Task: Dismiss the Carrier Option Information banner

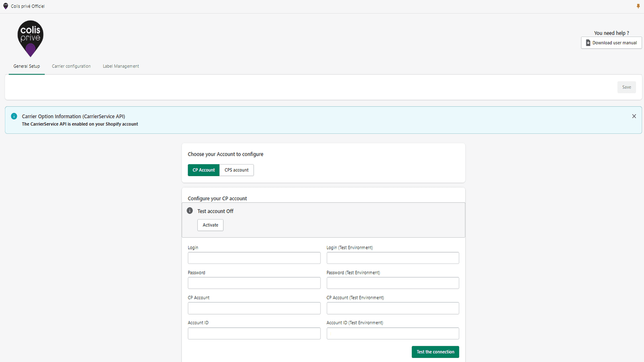Action: (634, 116)
